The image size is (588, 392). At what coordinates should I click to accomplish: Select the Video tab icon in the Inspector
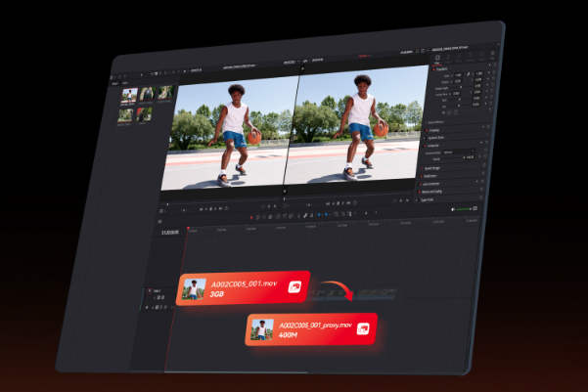(435, 60)
